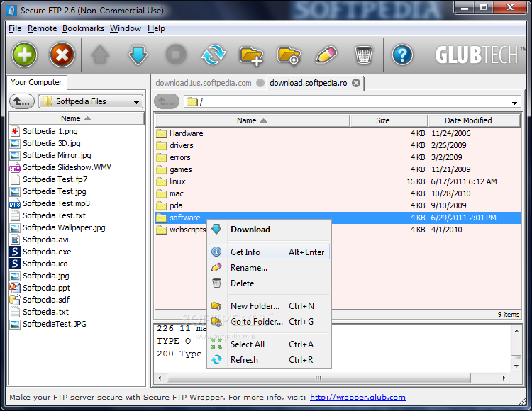Select the webscripts remote folder

(182, 230)
